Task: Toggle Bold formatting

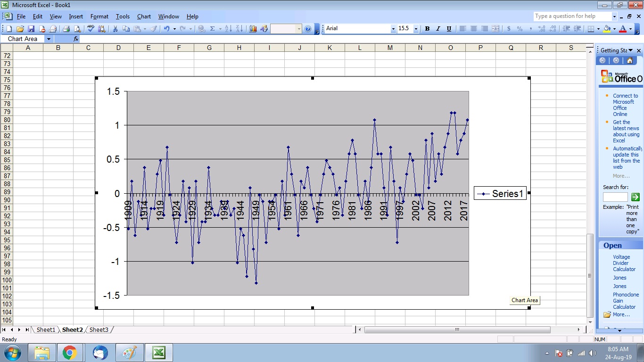Action: pyautogui.click(x=427, y=29)
